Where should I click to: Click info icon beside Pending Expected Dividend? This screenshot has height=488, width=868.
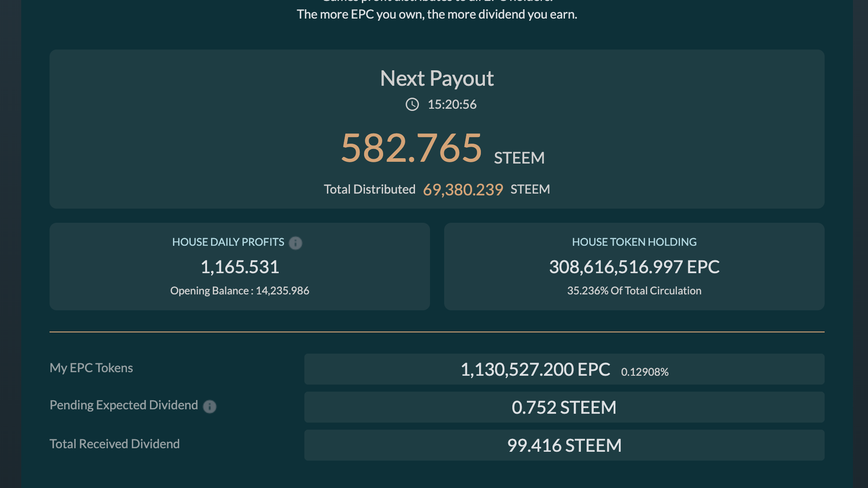[x=209, y=406]
